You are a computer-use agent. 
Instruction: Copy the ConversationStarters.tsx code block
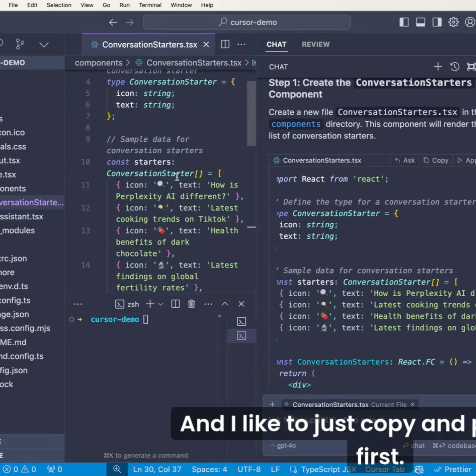point(436,160)
